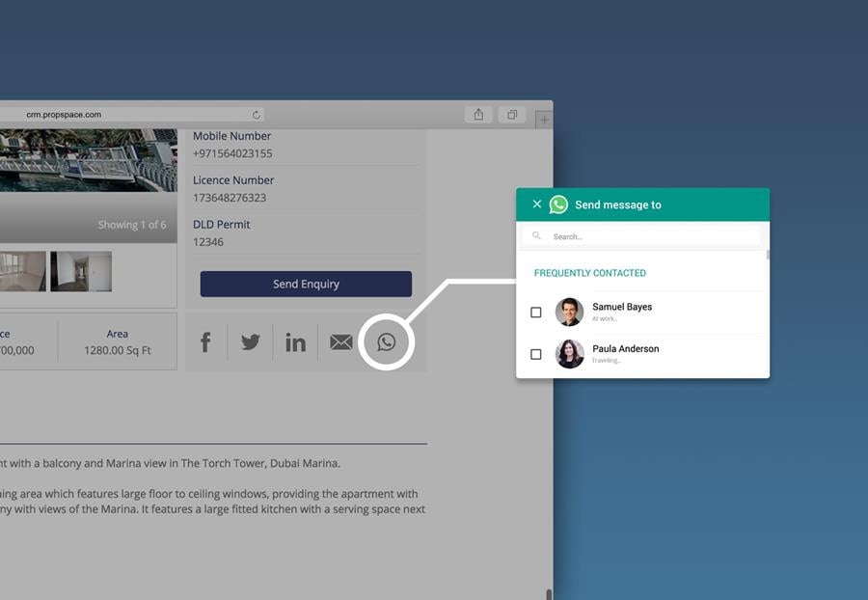Click the search magnifier icon
The image size is (868, 600).
click(x=536, y=235)
